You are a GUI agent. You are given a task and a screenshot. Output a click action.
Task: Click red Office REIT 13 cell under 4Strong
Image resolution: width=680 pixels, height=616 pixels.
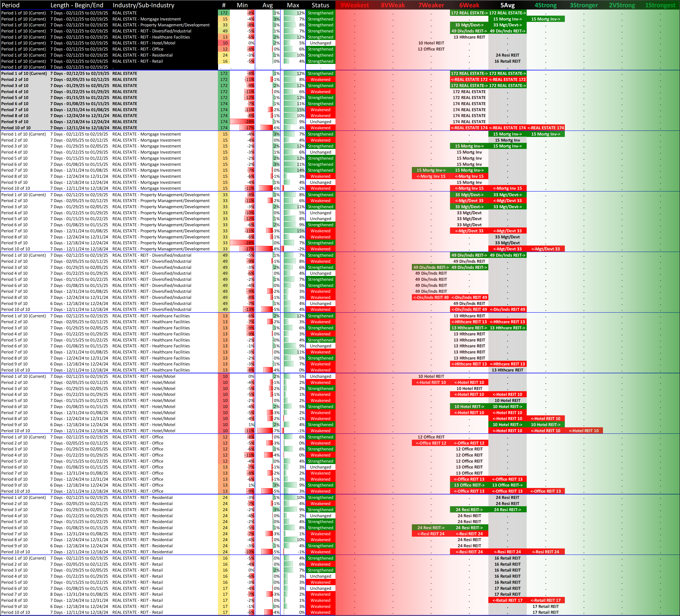(546, 491)
